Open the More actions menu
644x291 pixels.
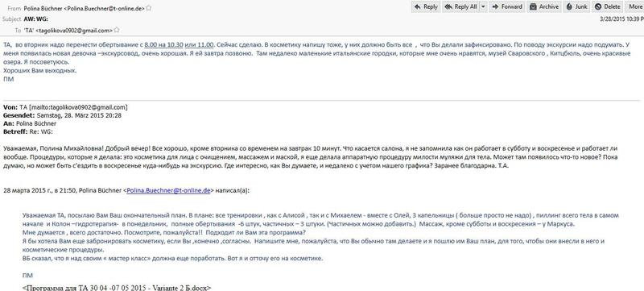tap(634, 6)
